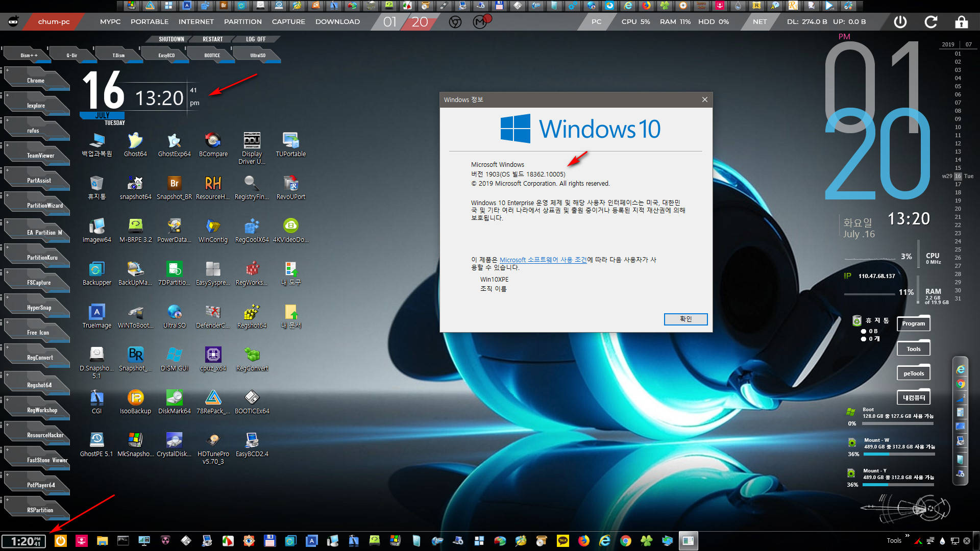Launch Backupper desktop icon
Viewport: 980px width, 551px height.
pyautogui.click(x=96, y=273)
